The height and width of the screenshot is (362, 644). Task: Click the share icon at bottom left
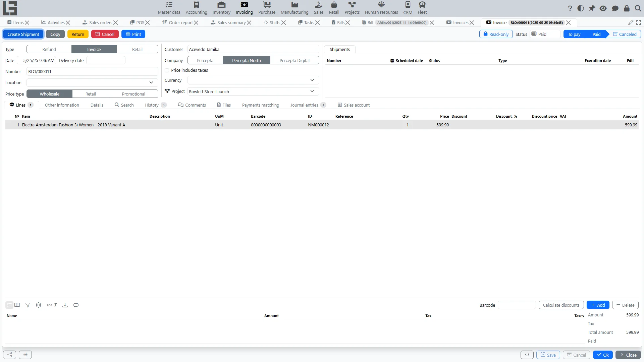(10, 355)
